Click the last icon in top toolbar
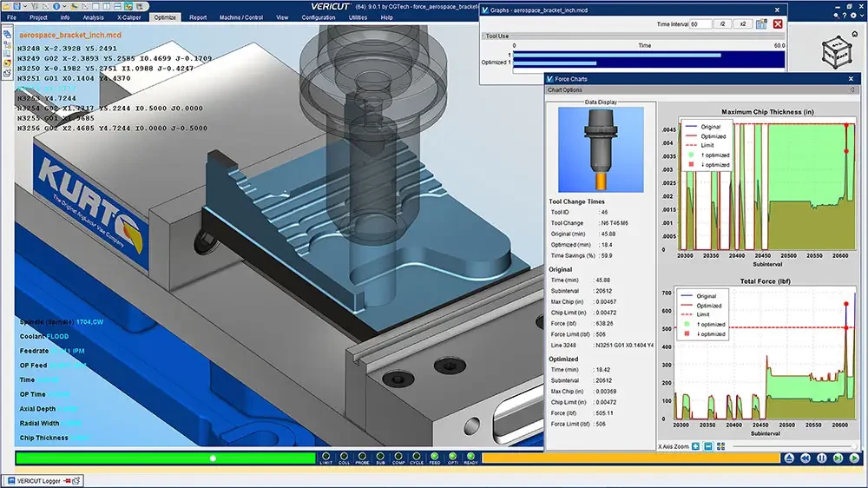Screen dimensions: 868x488 click(140, 7)
